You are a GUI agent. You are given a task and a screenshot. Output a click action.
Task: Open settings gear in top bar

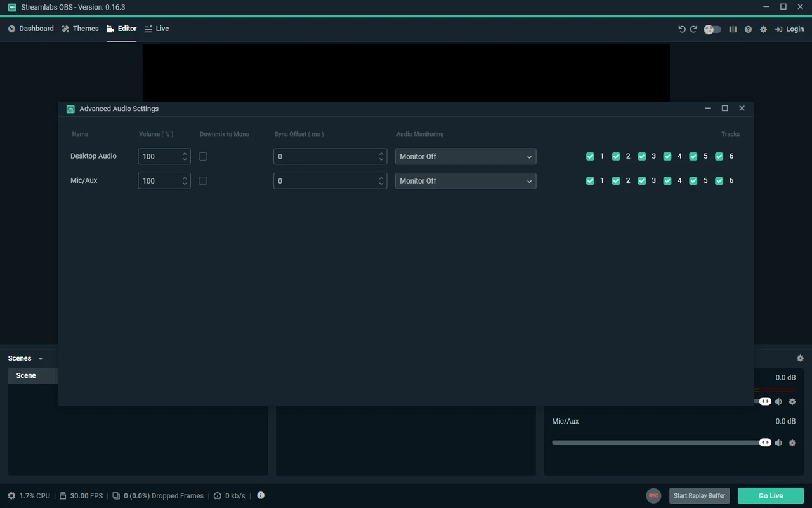point(763,29)
